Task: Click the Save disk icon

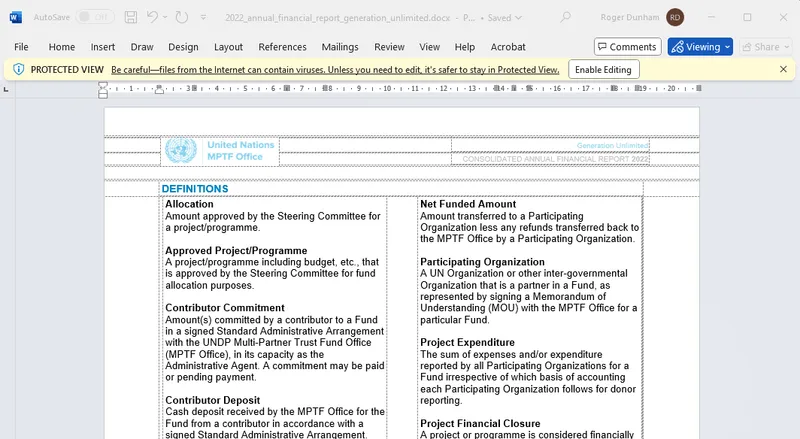Action: 131,17
